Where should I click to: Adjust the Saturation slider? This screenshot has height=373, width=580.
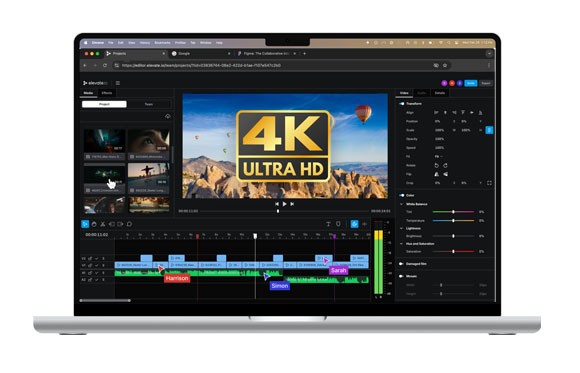click(x=453, y=252)
